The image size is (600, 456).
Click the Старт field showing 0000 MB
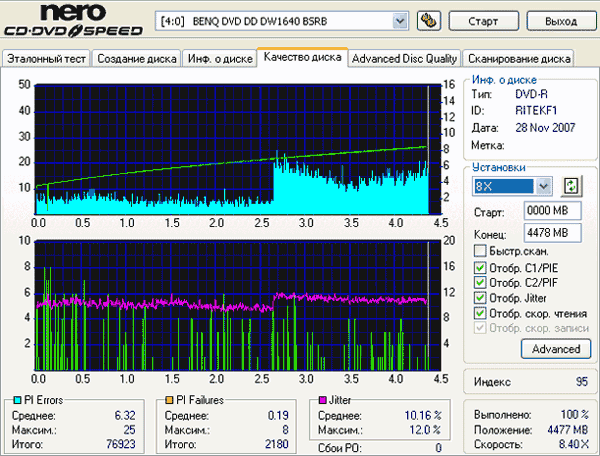click(x=553, y=210)
